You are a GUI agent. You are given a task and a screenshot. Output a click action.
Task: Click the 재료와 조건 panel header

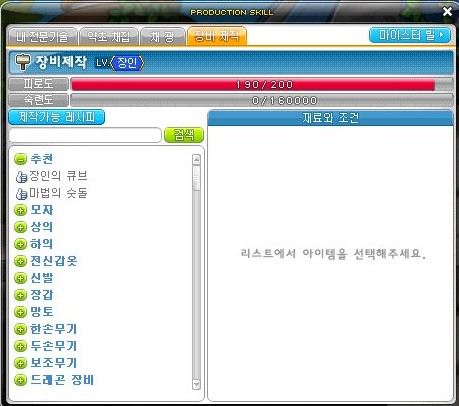(x=330, y=118)
